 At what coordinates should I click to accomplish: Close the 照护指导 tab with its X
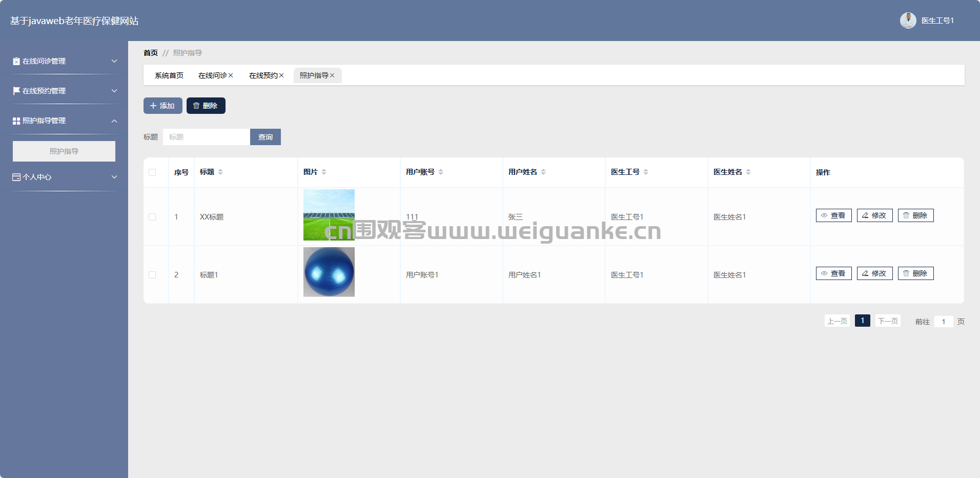click(332, 75)
